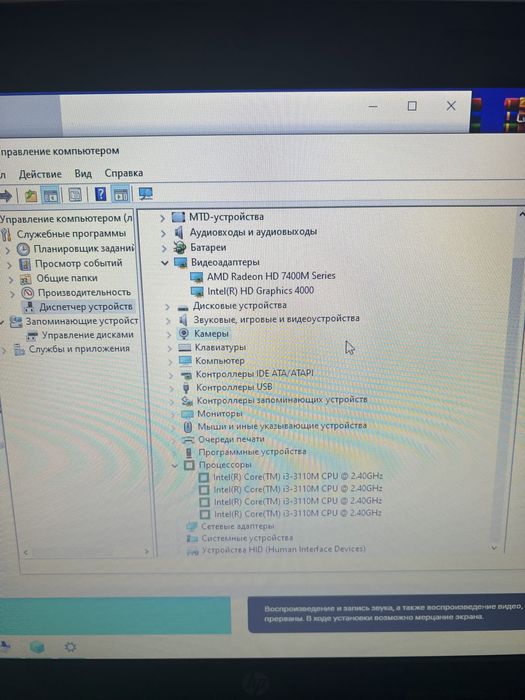Click scan for hardware changes monitor icon
Image resolution: width=525 pixels, height=700 pixels.
tap(145, 194)
